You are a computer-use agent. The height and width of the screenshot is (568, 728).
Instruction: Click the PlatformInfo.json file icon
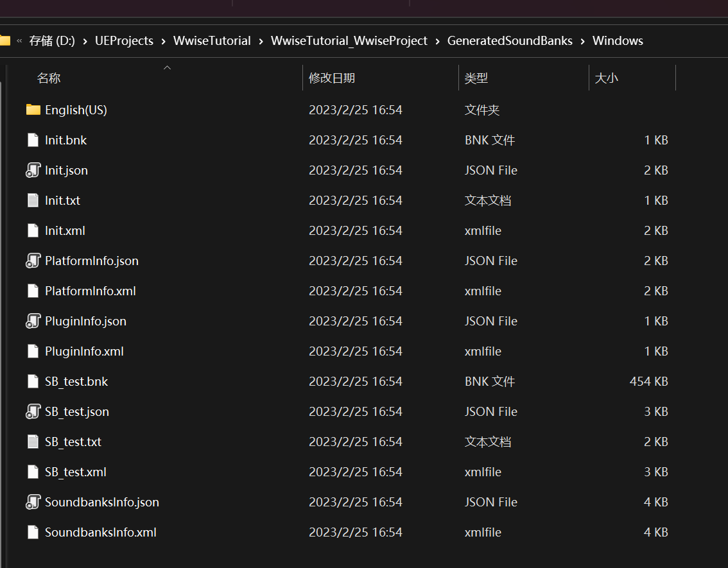click(33, 261)
